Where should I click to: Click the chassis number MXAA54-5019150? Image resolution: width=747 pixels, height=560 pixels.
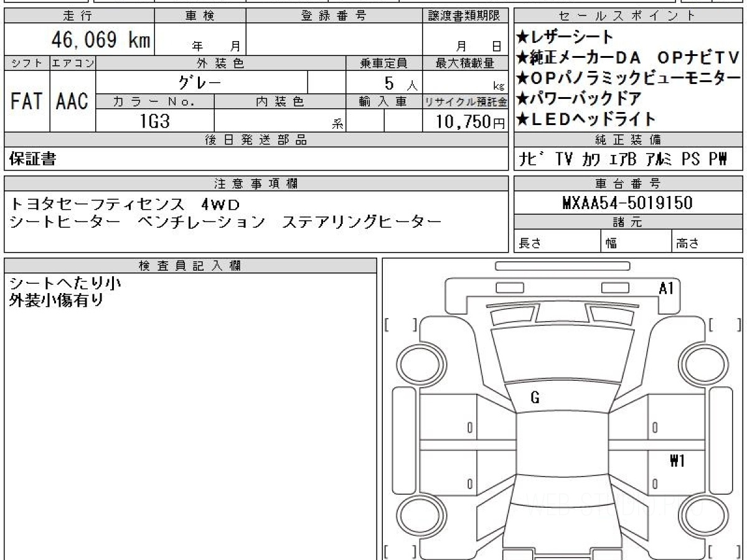[x=627, y=203]
